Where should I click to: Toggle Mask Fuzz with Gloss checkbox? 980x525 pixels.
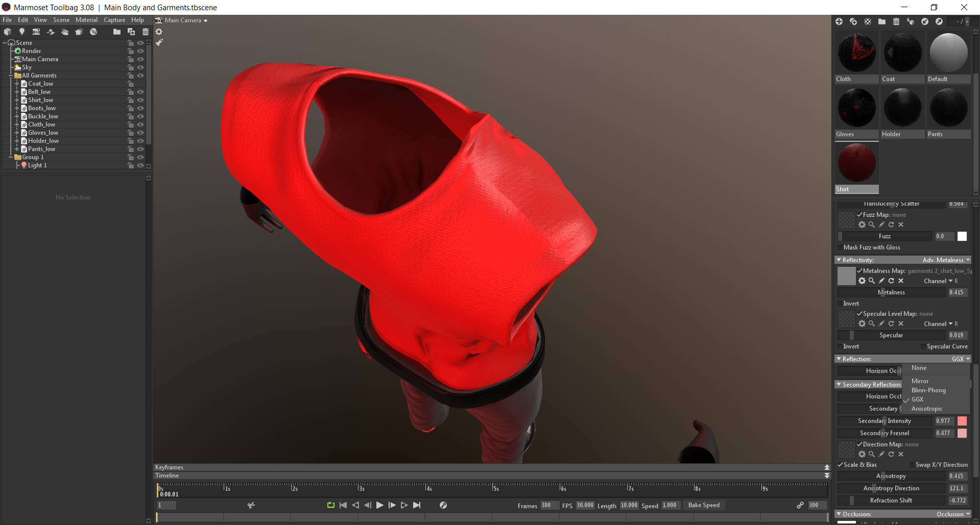pos(840,247)
